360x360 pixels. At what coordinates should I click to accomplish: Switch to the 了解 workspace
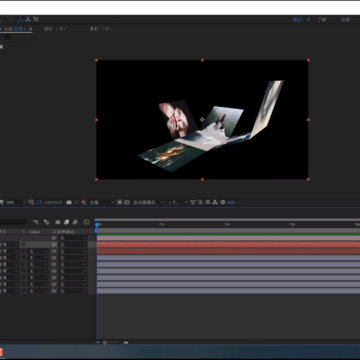[322, 20]
